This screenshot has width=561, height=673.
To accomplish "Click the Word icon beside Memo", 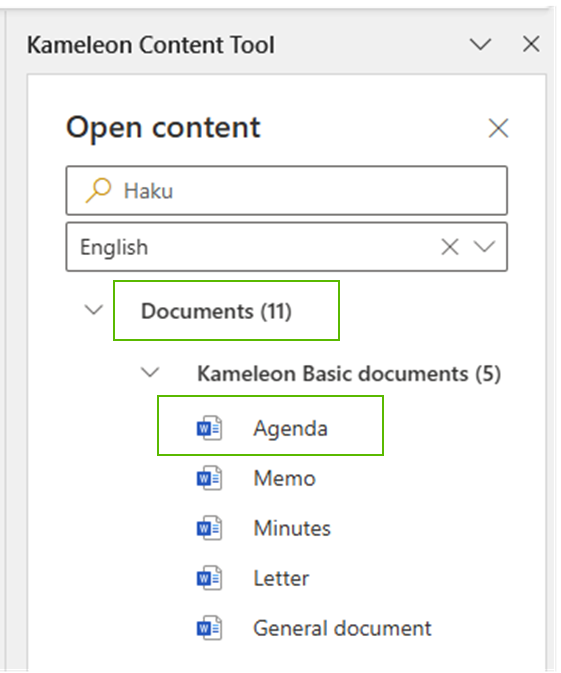I will click(x=209, y=478).
